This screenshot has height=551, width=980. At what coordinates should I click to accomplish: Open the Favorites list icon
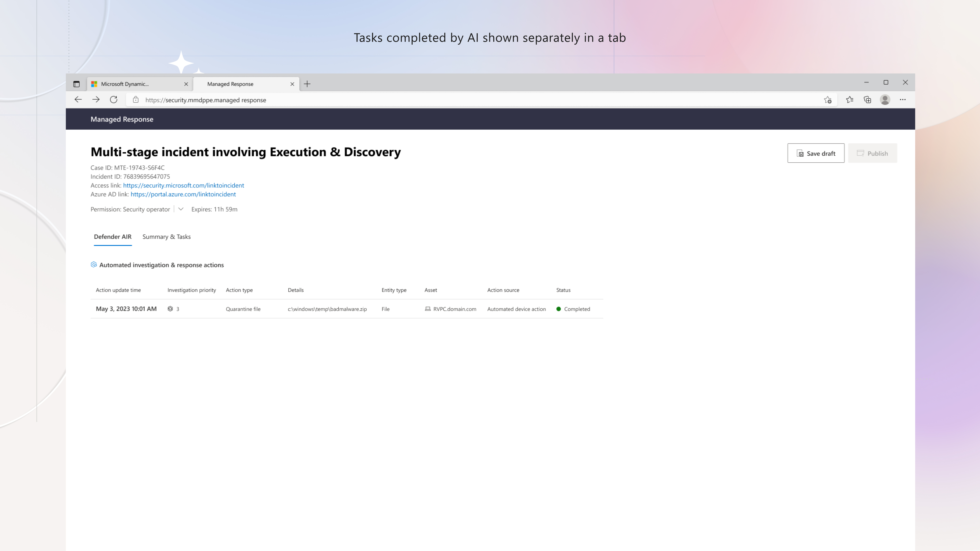tap(850, 100)
